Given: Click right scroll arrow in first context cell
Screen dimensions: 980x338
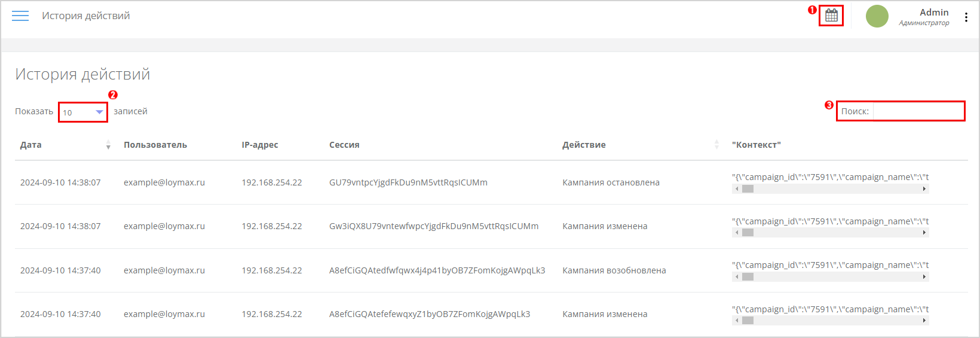Looking at the screenshot, I should 924,189.
